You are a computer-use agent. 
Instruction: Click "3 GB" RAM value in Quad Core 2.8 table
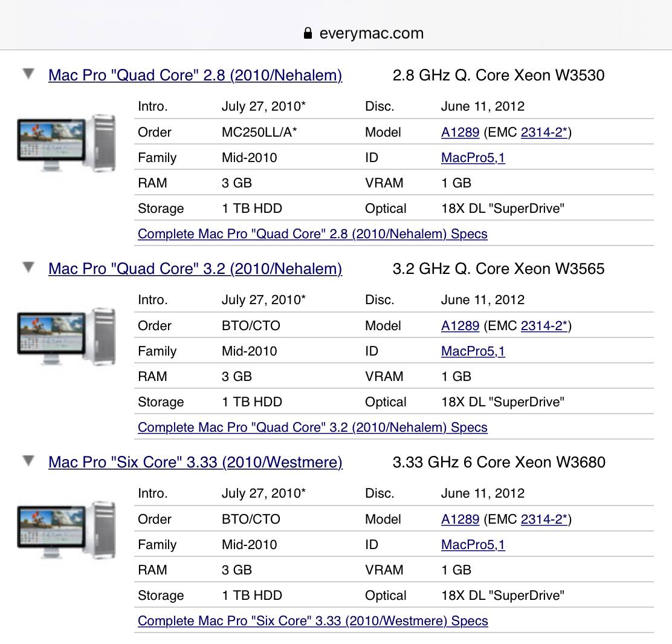click(236, 183)
